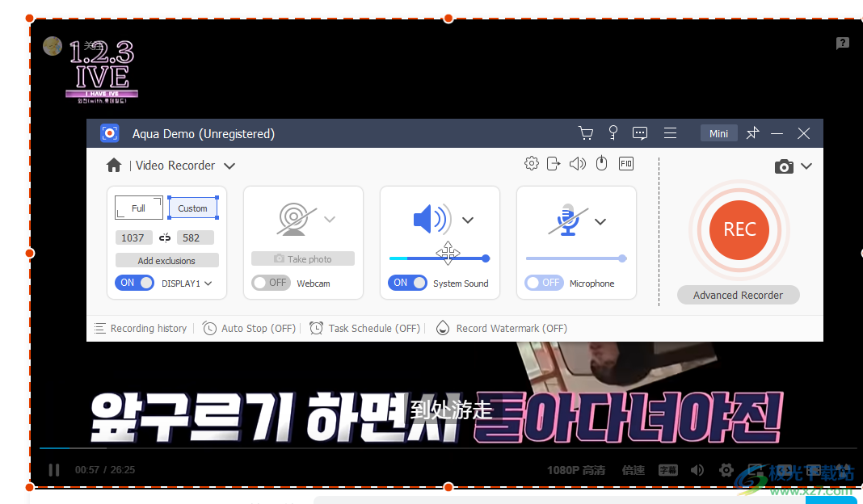Open the register key icon in title bar
Screen dimensions: 863x504
pos(613,132)
